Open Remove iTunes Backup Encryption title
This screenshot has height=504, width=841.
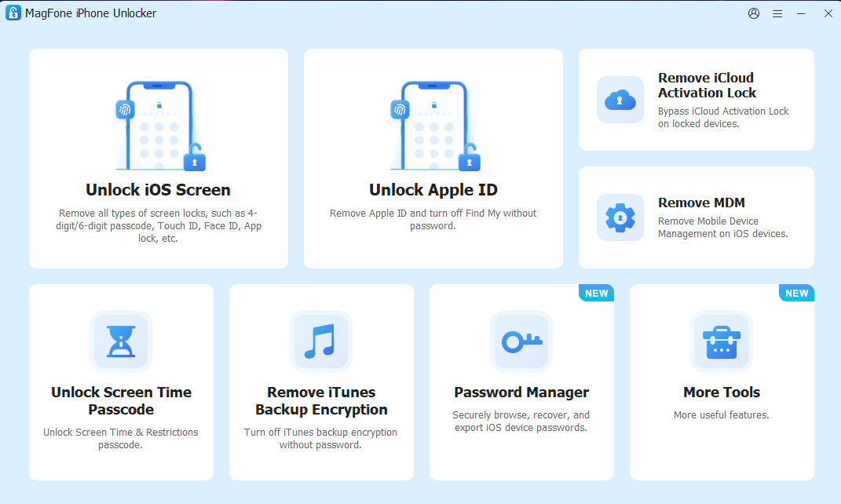(x=321, y=400)
